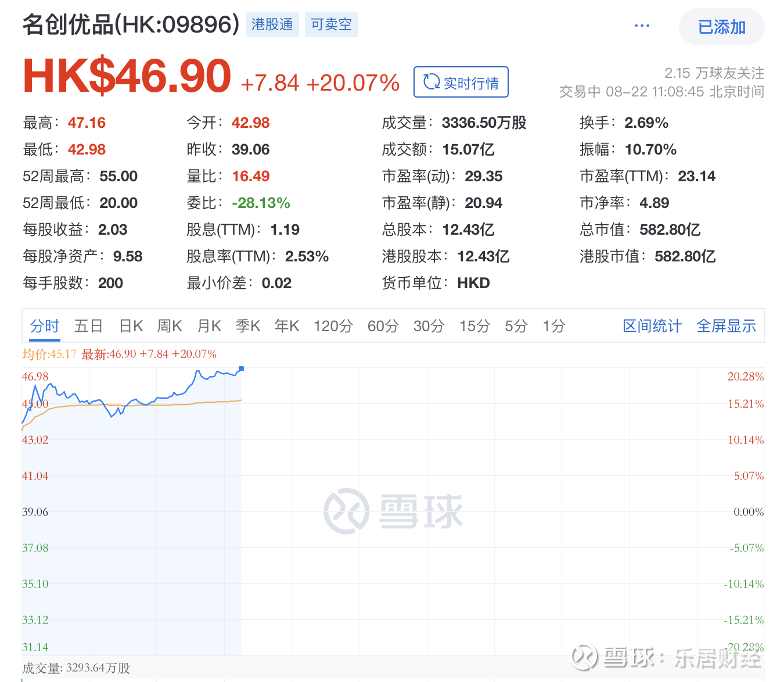Screen dimensions: 784x682
Task: Click the 总股本 value 12.43亿
Action: (468, 229)
